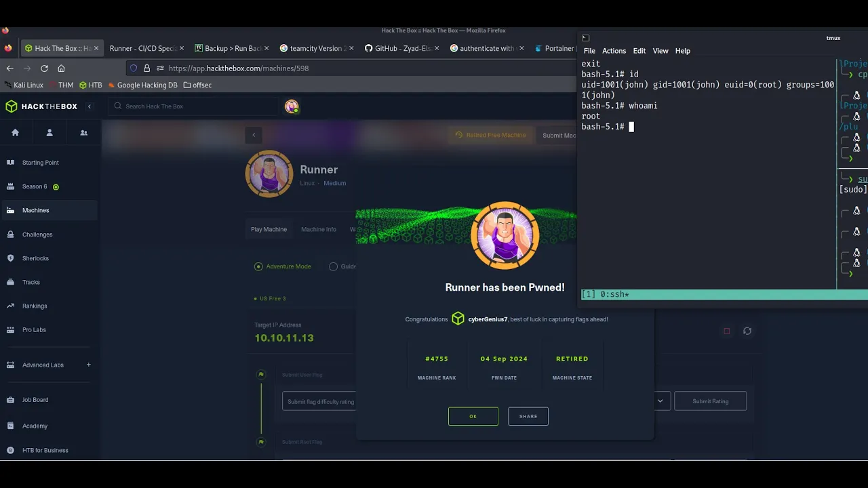Expand Advanced Labs with plus icon
Screen dimensions: 868x488
[x=88, y=365]
